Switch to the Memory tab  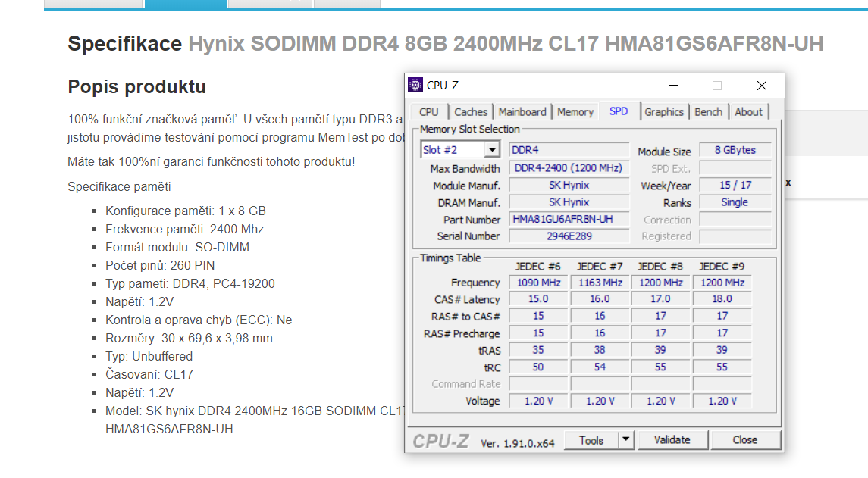pos(575,112)
